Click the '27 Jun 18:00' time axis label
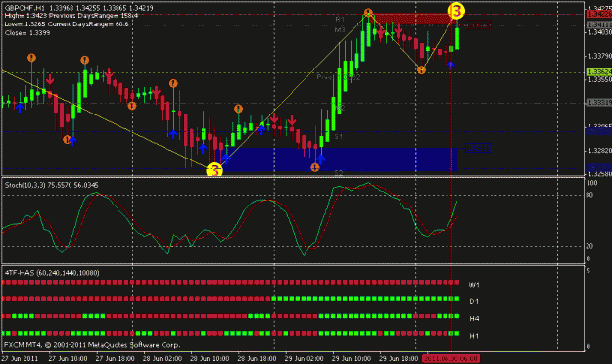 115,358
